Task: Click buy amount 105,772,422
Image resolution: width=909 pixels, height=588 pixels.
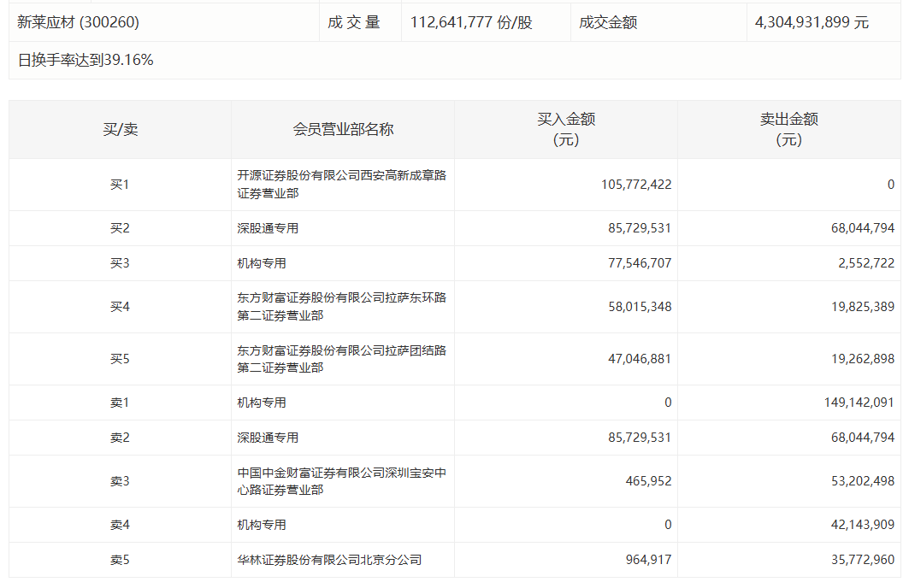Action: (636, 185)
